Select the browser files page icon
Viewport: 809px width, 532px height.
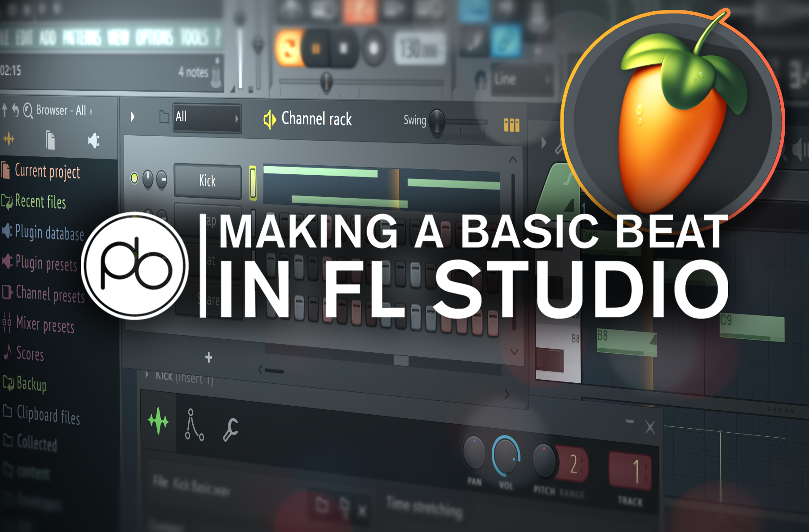(x=50, y=140)
